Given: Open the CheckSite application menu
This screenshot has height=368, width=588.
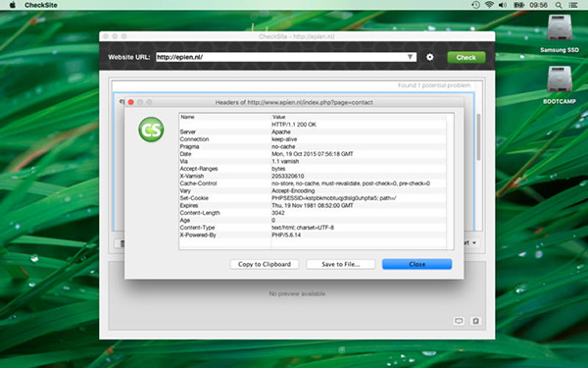Looking at the screenshot, I should pyautogui.click(x=41, y=5).
